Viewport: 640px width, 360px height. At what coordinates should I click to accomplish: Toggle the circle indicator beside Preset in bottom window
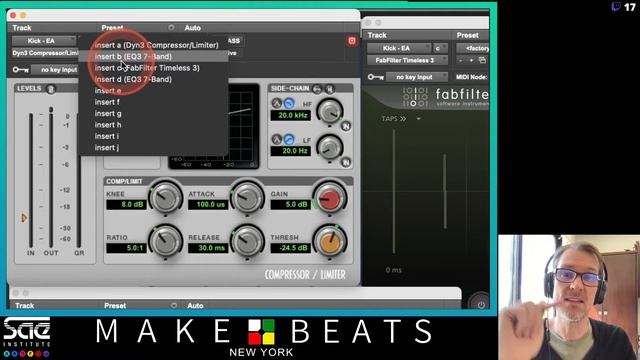click(x=174, y=305)
